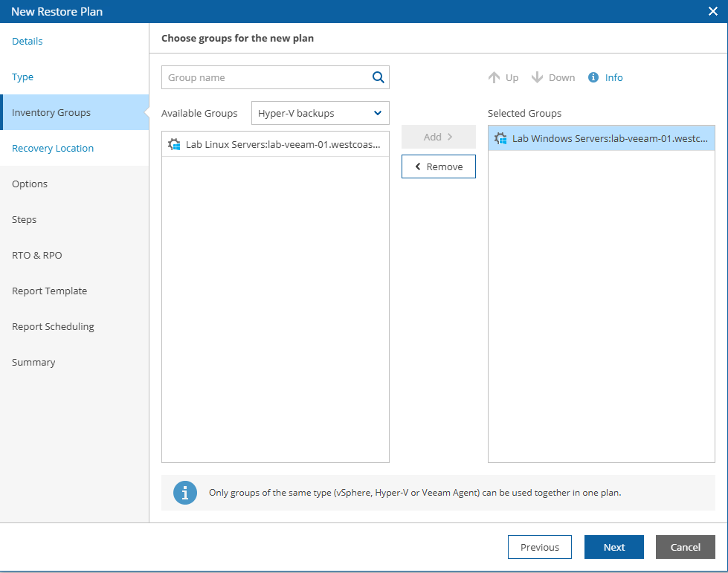Go to the Type step
Screen dimensions: 728x573
[x=23, y=77]
